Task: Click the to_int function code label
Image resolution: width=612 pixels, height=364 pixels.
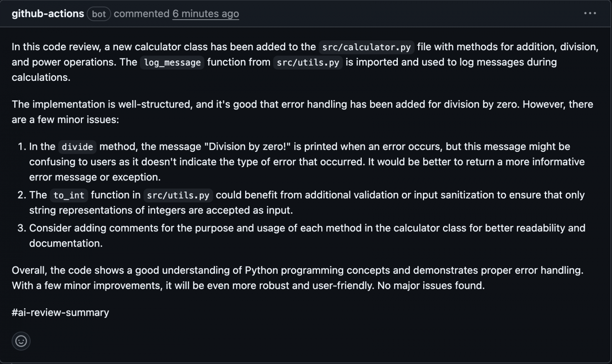Action: pyautogui.click(x=69, y=195)
